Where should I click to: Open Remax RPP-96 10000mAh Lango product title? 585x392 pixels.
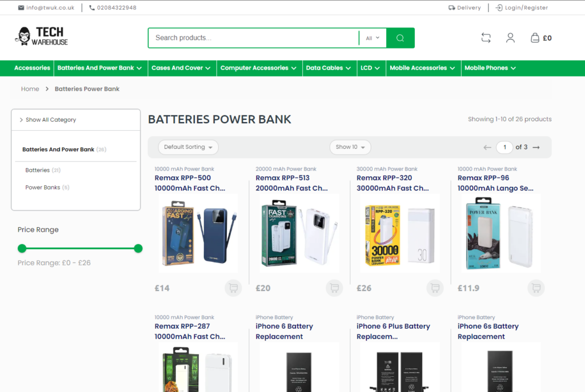coord(495,183)
